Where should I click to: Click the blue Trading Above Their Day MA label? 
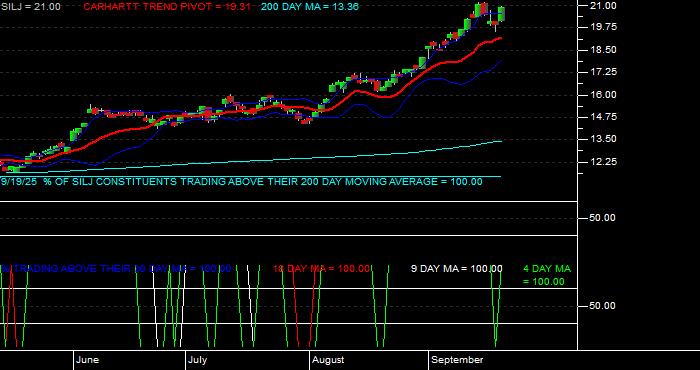point(116,269)
